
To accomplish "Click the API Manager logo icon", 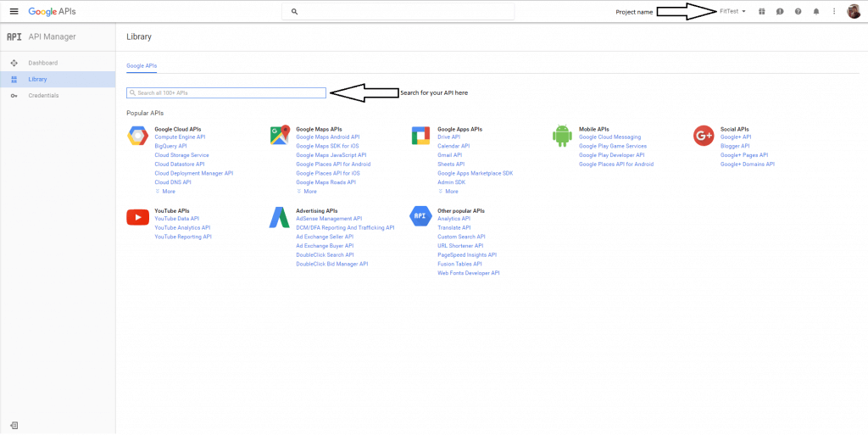I will coord(14,37).
